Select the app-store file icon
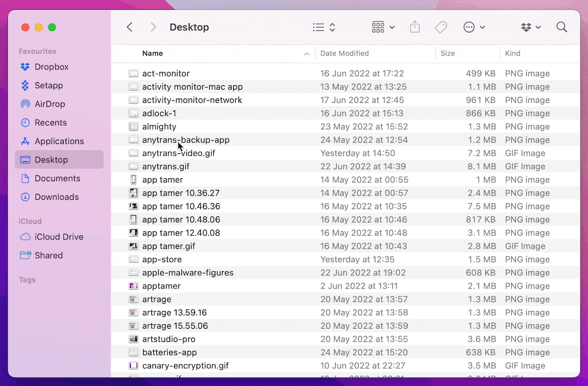Image resolution: width=588 pixels, height=386 pixels. point(134,259)
